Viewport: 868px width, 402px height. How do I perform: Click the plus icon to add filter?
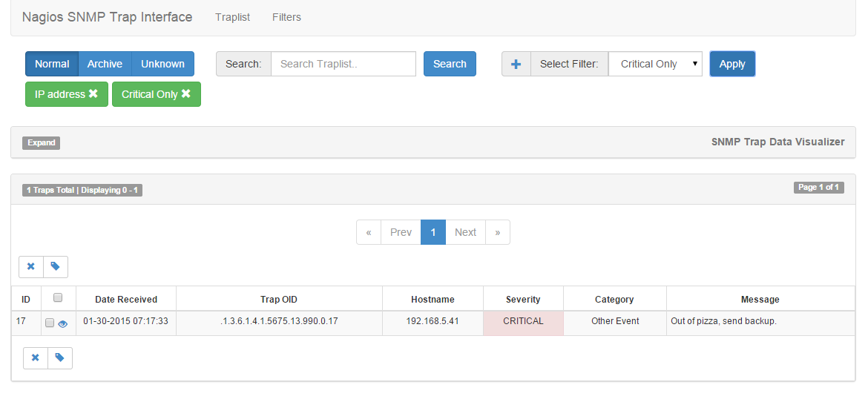(x=516, y=64)
